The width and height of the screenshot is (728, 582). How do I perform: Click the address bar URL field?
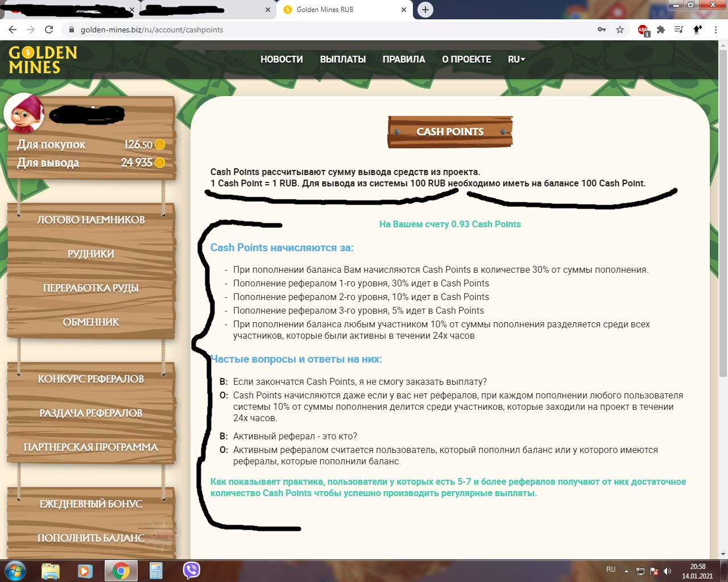(330, 30)
